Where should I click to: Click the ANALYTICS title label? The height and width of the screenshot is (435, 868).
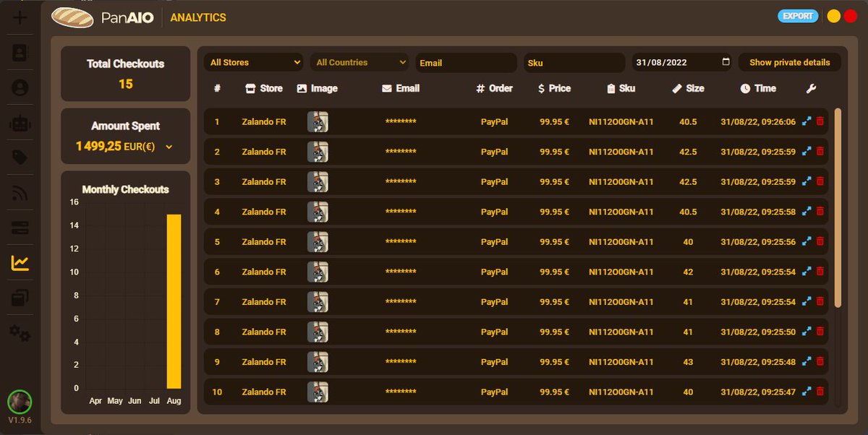198,17
